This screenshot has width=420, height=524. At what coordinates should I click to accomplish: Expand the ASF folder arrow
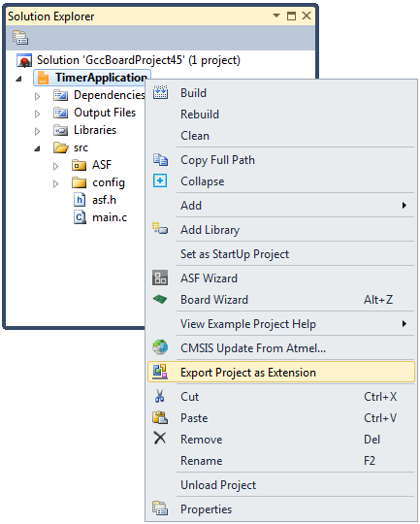pos(56,166)
